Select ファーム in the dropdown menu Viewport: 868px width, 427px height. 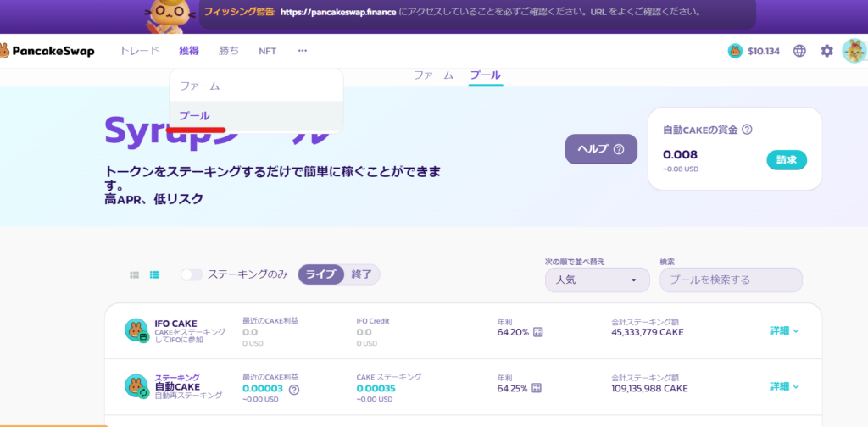point(256,86)
